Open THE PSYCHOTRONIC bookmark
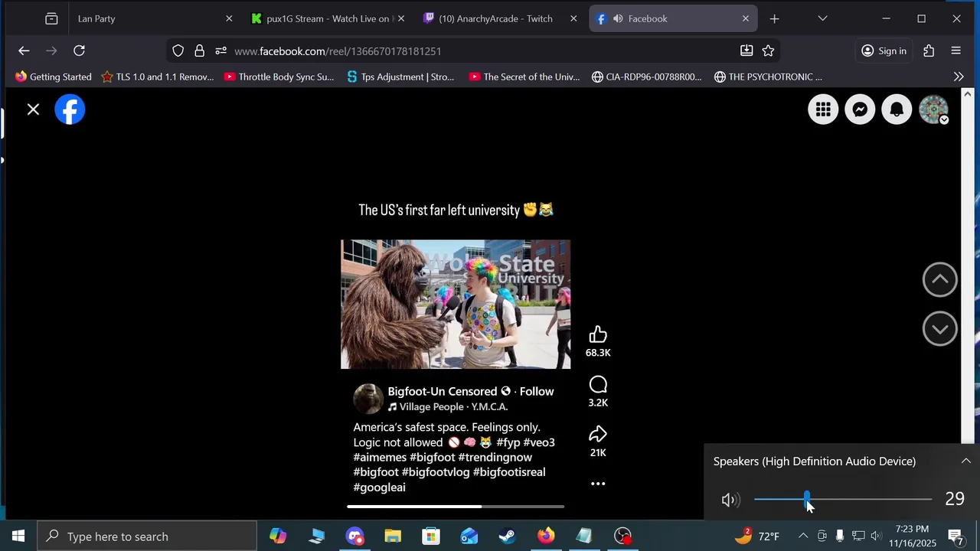The height and width of the screenshot is (551, 980). pyautogui.click(x=768, y=77)
